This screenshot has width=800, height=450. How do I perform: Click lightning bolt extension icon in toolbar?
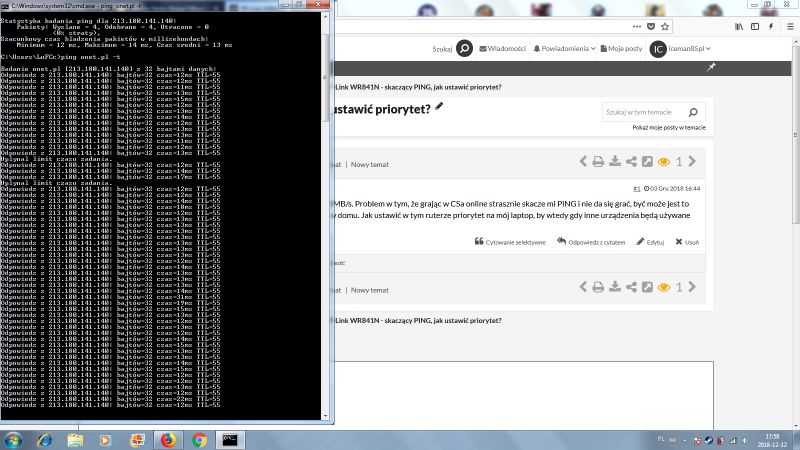point(771,27)
